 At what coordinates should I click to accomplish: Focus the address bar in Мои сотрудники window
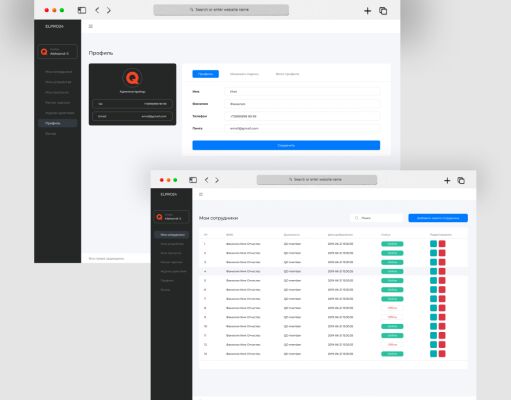pyautogui.click(x=317, y=180)
